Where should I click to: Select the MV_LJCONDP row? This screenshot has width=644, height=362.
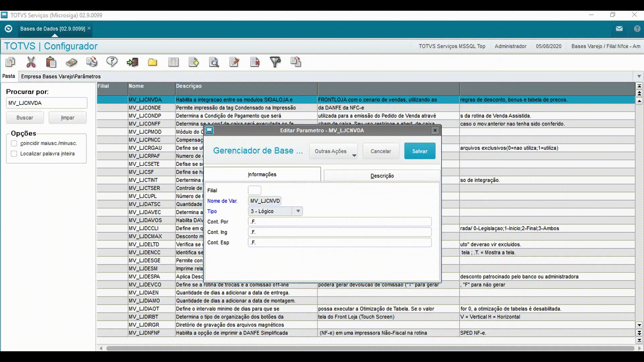coord(366,116)
